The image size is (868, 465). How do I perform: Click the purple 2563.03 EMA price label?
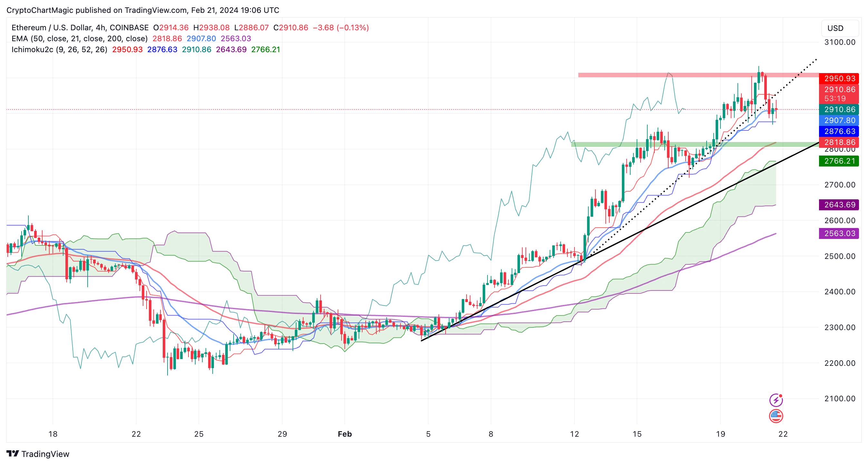click(x=839, y=233)
